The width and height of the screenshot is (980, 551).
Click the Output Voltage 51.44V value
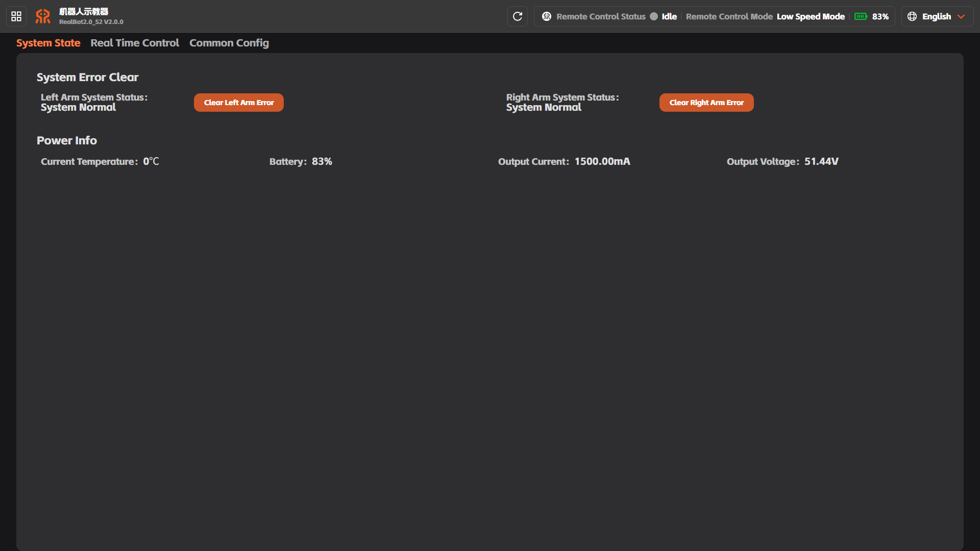click(x=821, y=161)
